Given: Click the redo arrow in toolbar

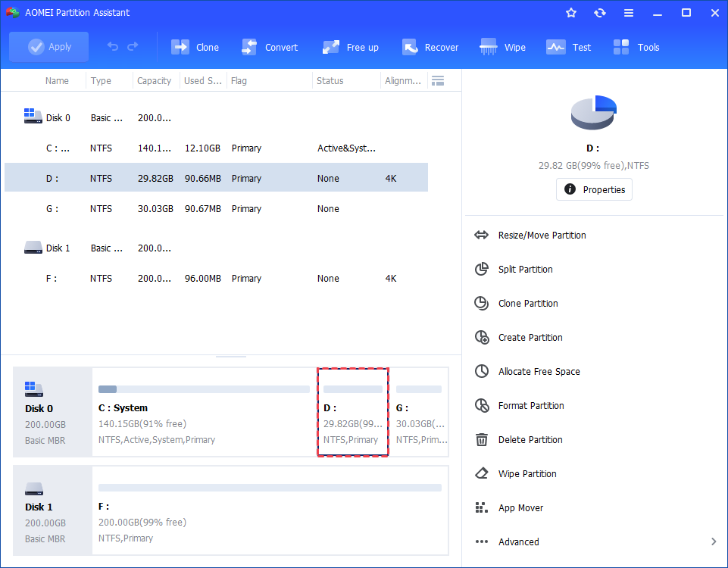Looking at the screenshot, I should click(x=133, y=47).
